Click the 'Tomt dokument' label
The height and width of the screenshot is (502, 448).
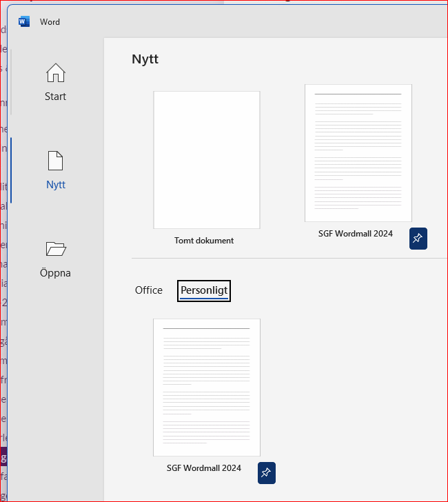pos(204,241)
